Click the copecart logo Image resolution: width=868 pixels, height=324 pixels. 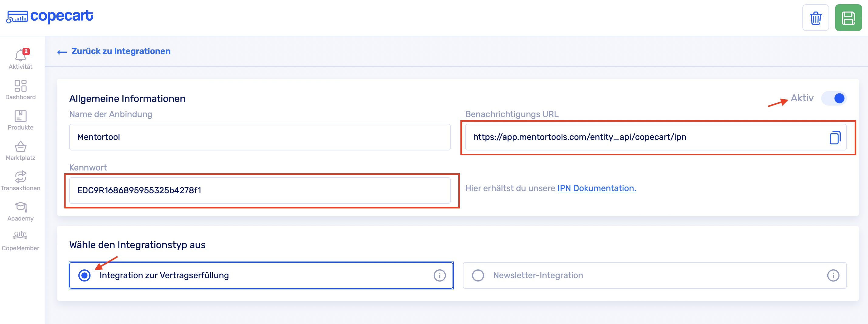(50, 16)
